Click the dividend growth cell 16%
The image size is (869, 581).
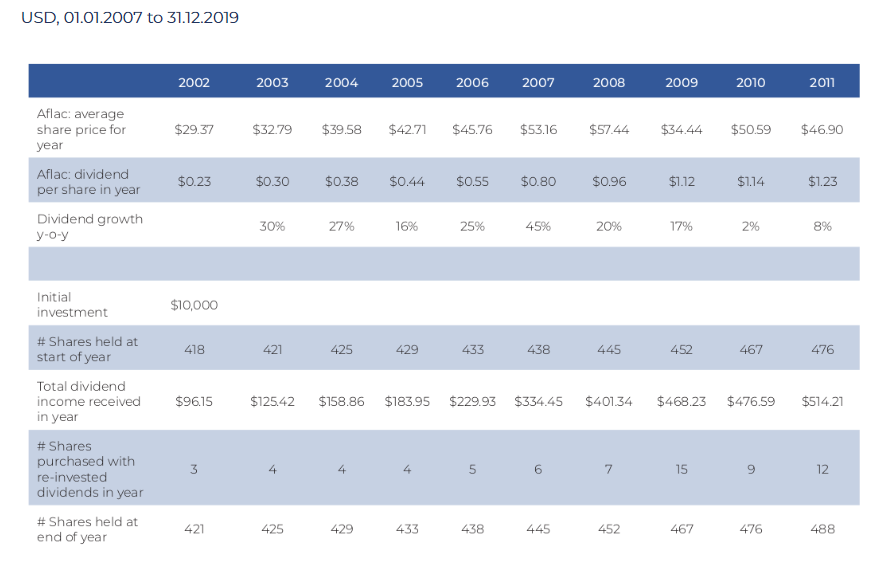(x=407, y=227)
